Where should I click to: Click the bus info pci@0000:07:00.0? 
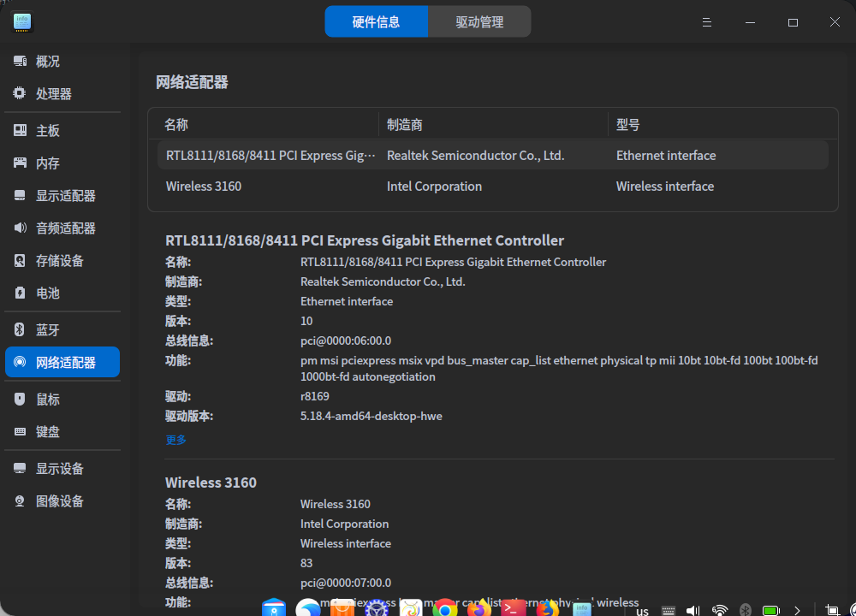(346, 583)
